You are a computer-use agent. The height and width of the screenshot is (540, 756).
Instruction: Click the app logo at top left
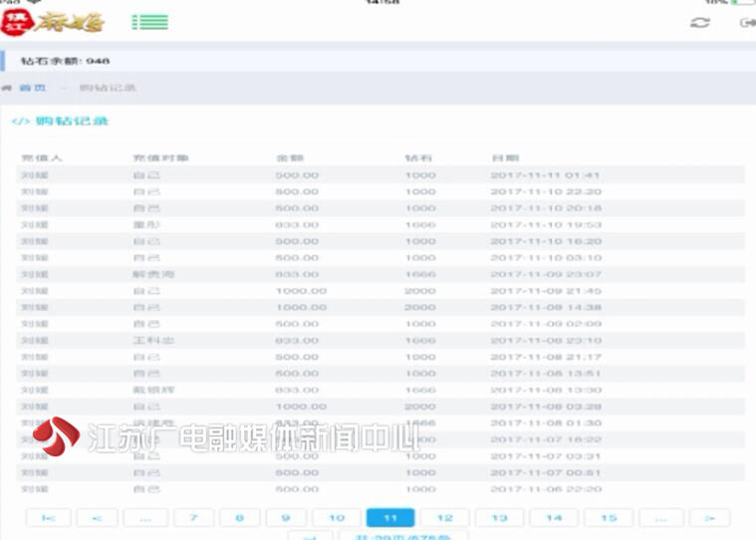click(x=52, y=21)
